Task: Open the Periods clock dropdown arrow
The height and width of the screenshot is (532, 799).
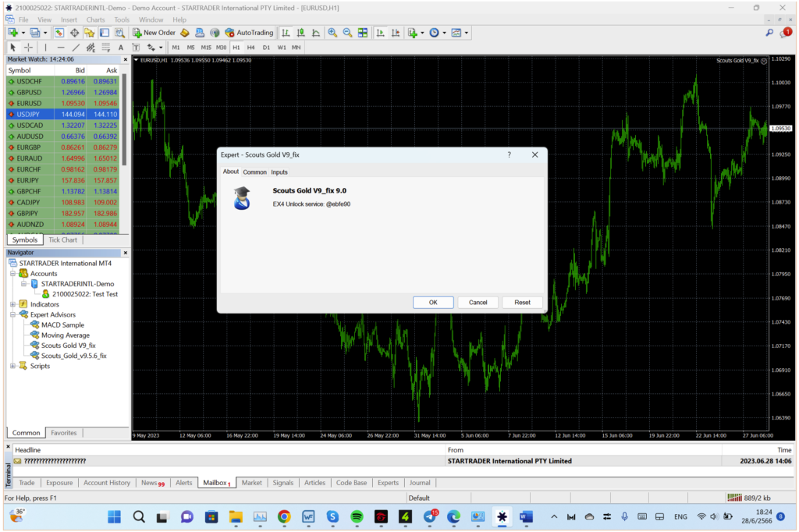Action: (444, 33)
